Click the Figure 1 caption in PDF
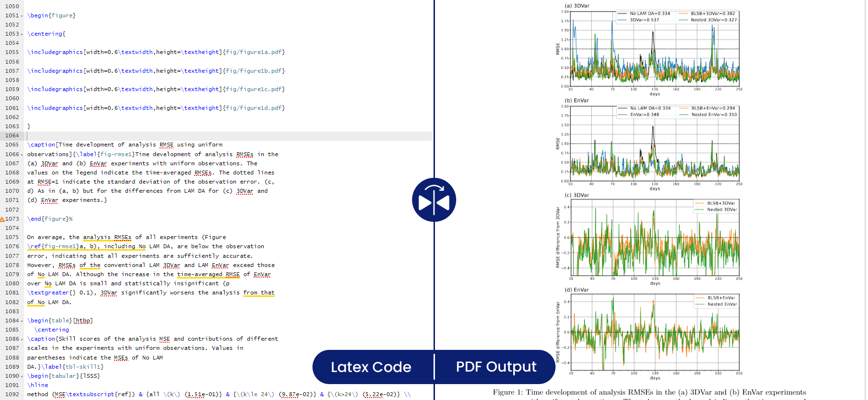 649,393
